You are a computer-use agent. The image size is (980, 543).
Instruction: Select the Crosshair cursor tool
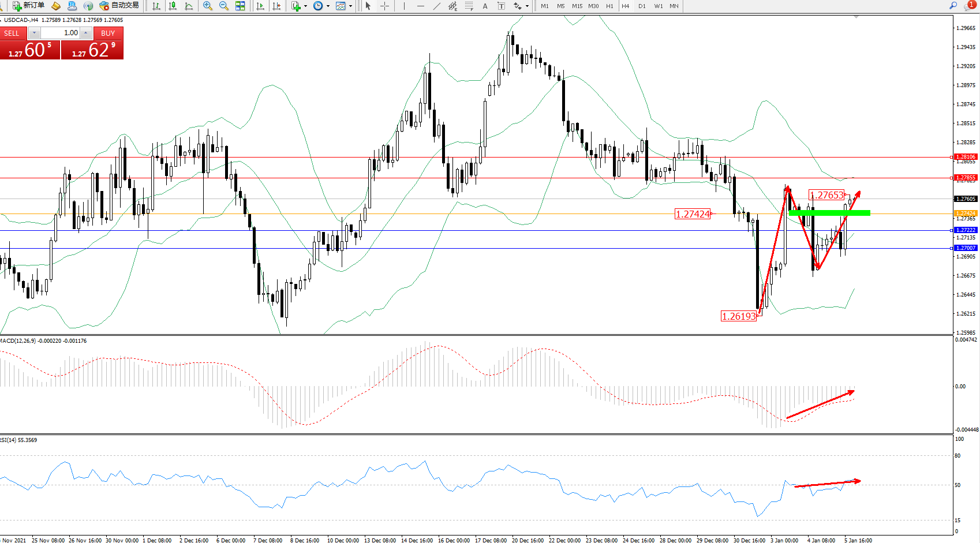click(x=384, y=6)
